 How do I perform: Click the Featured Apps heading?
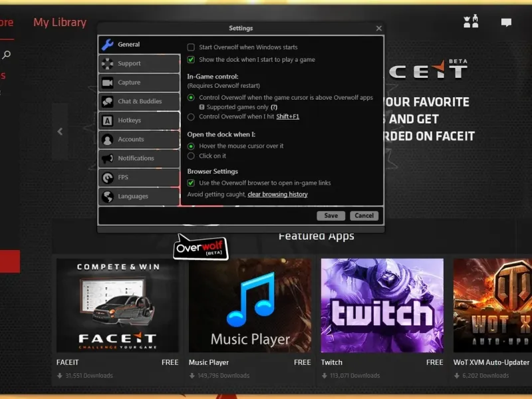pyautogui.click(x=317, y=236)
